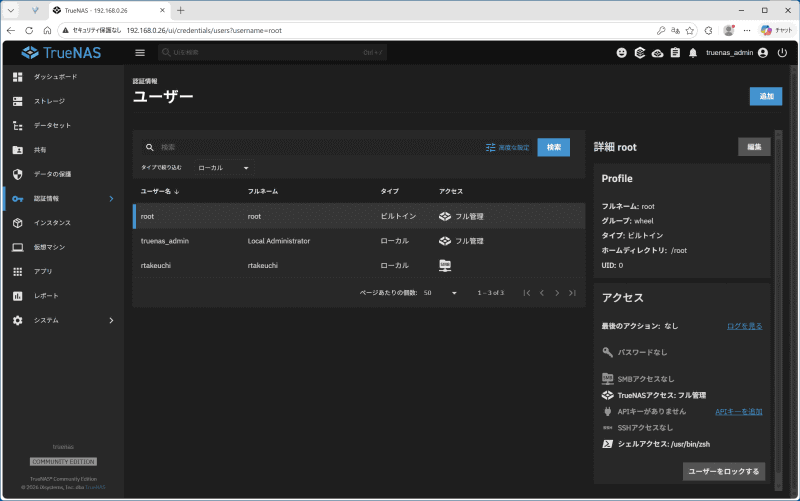Click the 検索 search button
The image size is (800, 501).
pos(554,147)
